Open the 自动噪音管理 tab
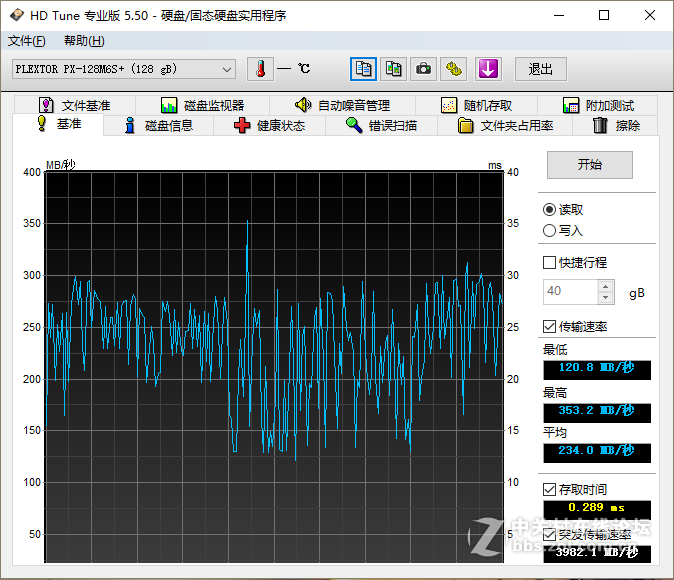 (x=343, y=105)
